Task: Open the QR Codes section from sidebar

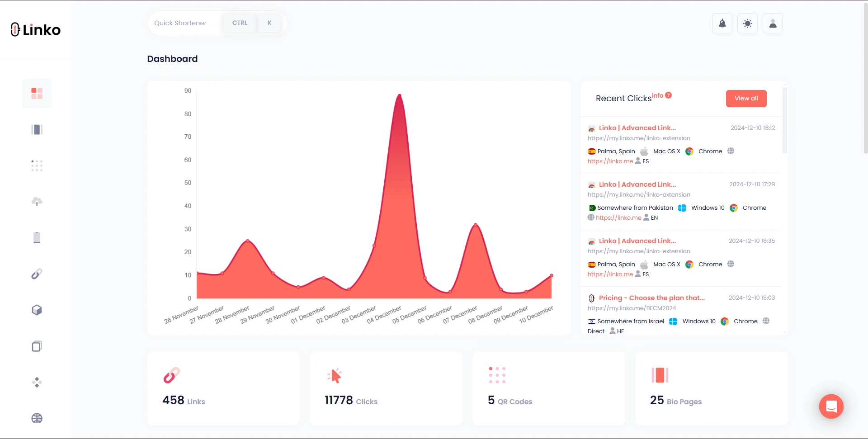Action: [x=37, y=165]
